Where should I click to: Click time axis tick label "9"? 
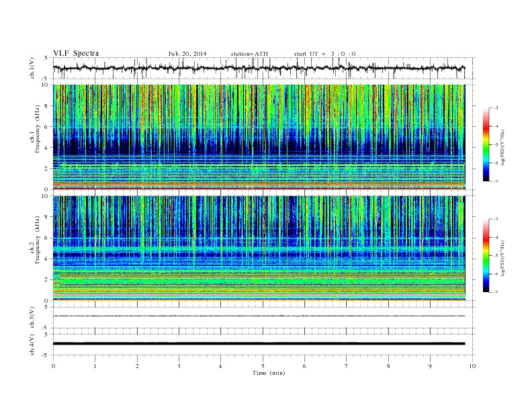point(430,366)
